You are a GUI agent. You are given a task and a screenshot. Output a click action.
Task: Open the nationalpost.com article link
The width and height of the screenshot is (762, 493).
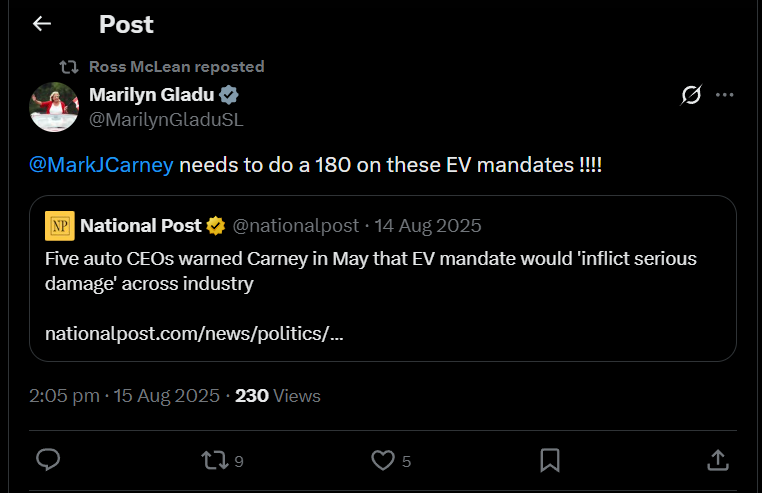pos(194,333)
